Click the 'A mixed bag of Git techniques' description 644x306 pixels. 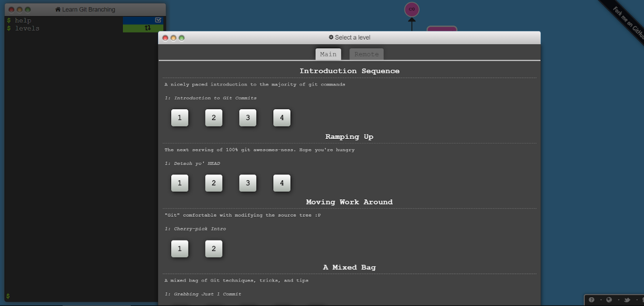point(236,280)
